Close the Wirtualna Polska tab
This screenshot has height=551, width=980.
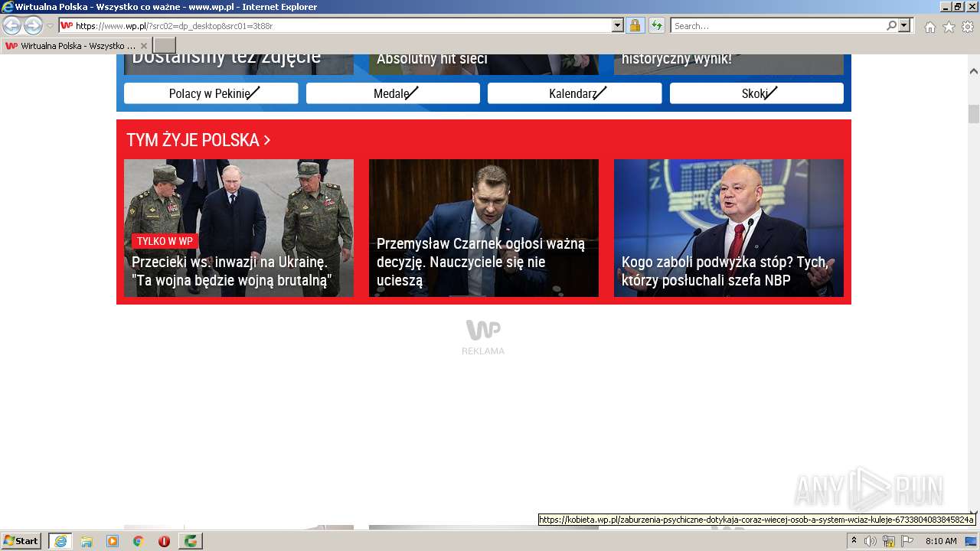click(143, 46)
